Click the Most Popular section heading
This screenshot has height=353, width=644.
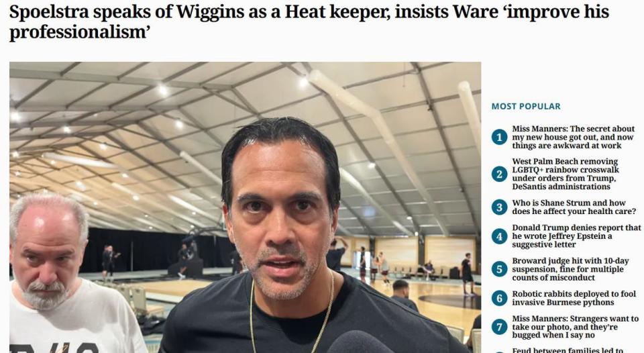(526, 107)
